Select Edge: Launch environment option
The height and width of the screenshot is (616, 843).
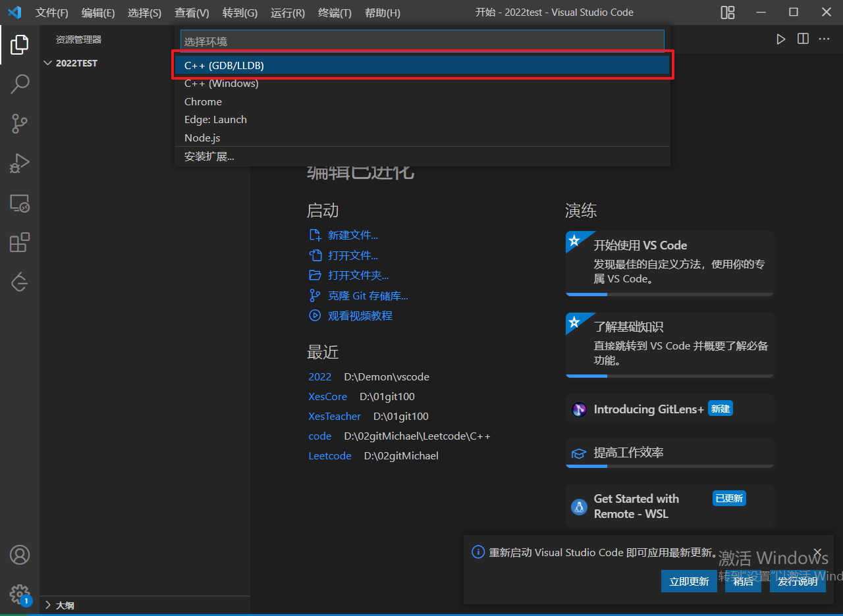[422, 120]
